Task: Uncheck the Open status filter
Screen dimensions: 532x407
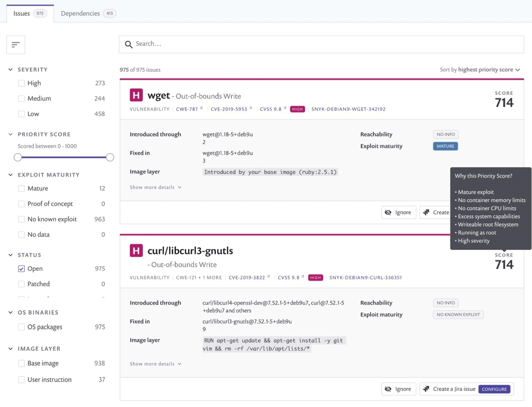Action: point(22,268)
